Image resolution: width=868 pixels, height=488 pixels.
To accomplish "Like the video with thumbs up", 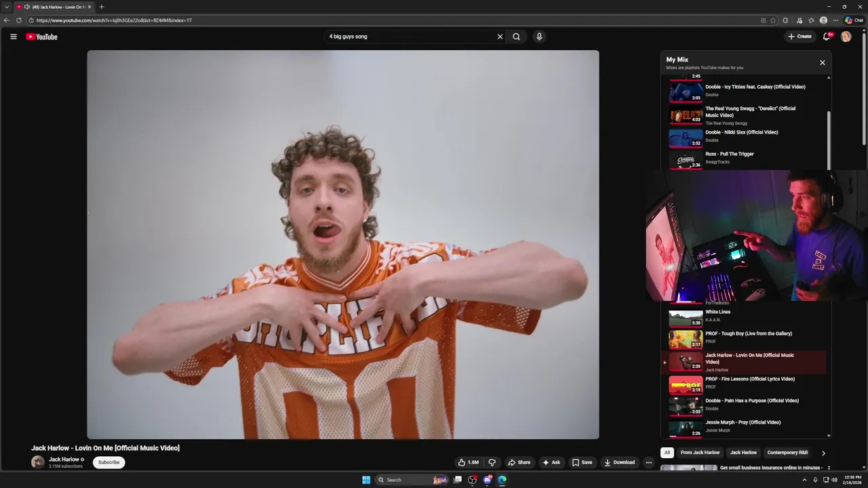I will tap(468, 462).
